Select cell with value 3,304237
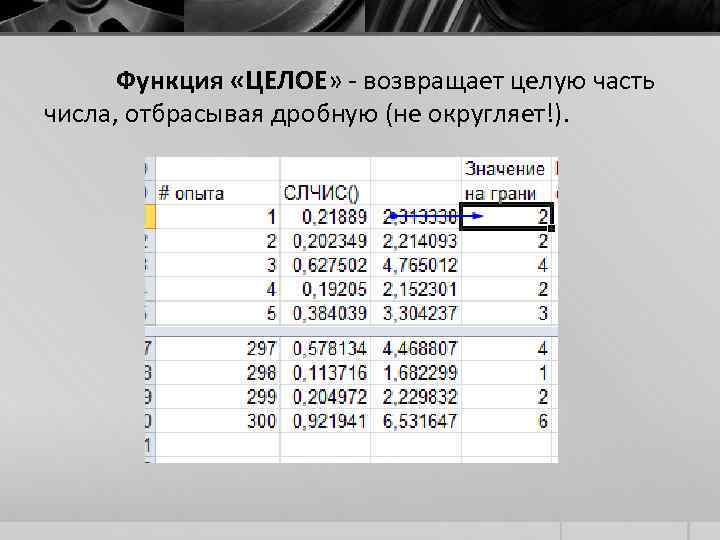The height and width of the screenshot is (540, 720). point(416,313)
